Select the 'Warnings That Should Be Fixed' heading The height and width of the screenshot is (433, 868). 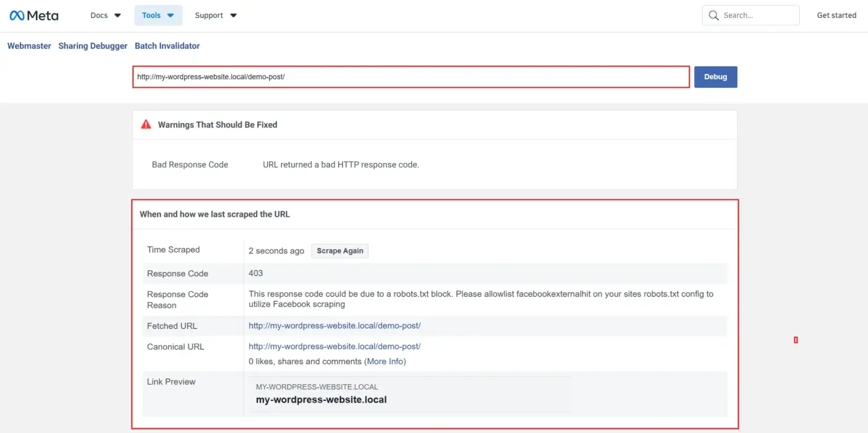218,125
